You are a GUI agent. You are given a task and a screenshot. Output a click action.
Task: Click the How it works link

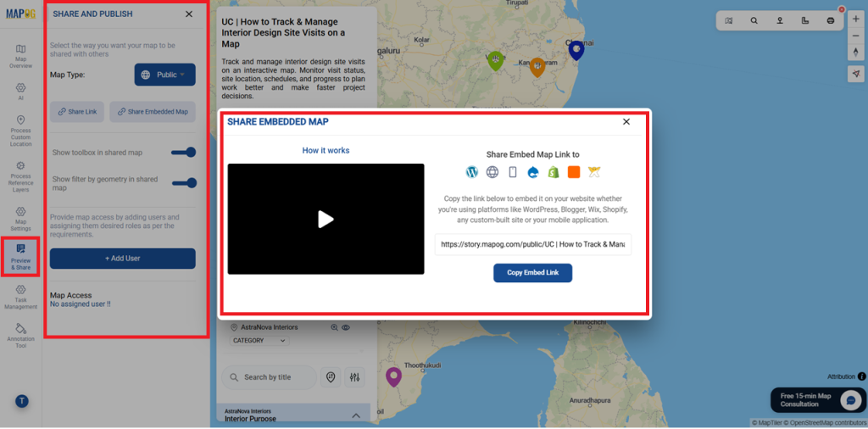pyautogui.click(x=325, y=151)
